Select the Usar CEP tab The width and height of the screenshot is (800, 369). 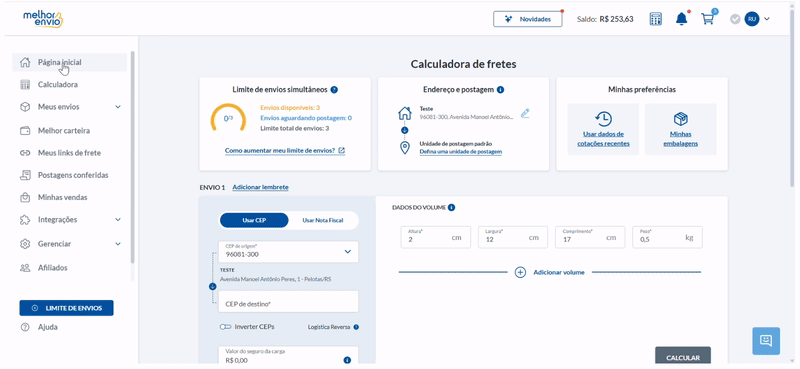[254, 220]
